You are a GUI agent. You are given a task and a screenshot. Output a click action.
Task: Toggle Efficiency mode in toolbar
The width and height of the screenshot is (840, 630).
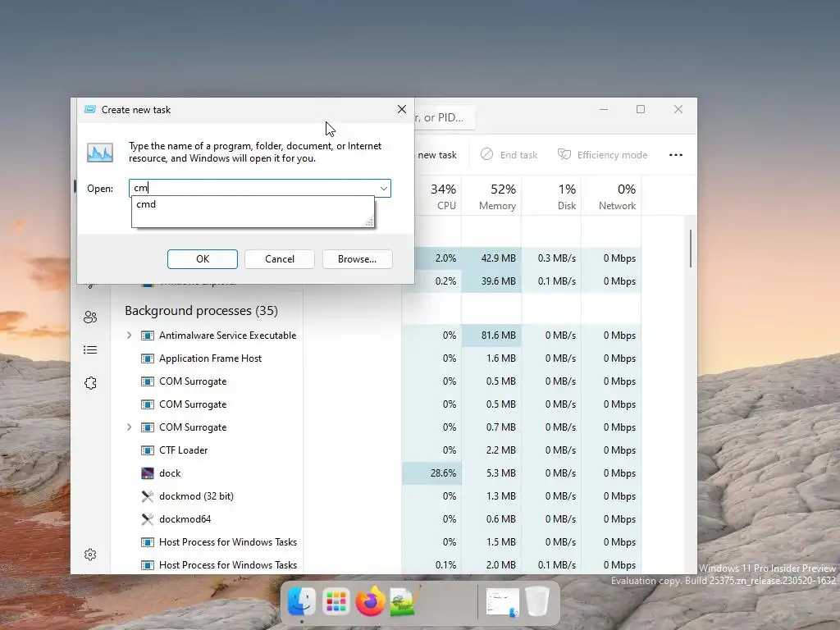point(602,155)
